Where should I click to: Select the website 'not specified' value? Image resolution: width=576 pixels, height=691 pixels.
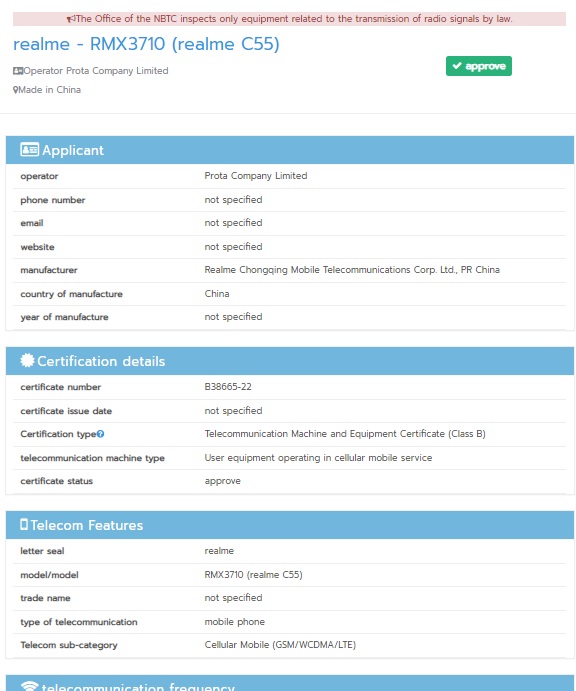coord(233,247)
